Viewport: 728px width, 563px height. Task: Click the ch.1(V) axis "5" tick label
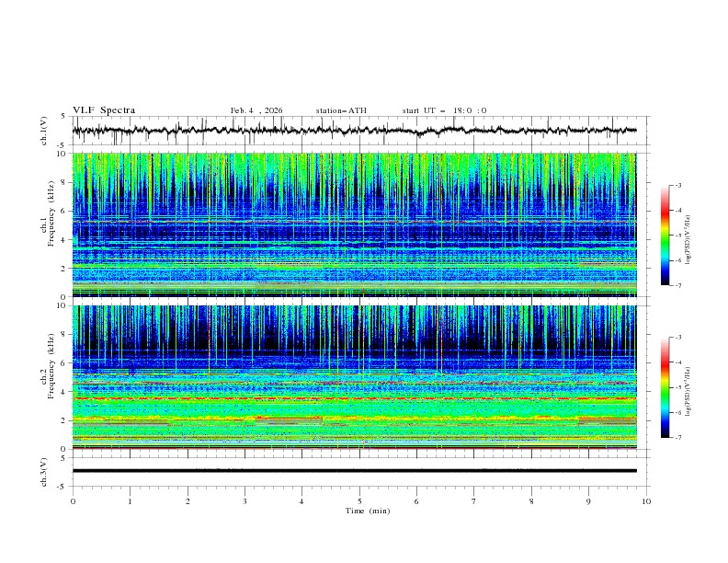point(63,117)
